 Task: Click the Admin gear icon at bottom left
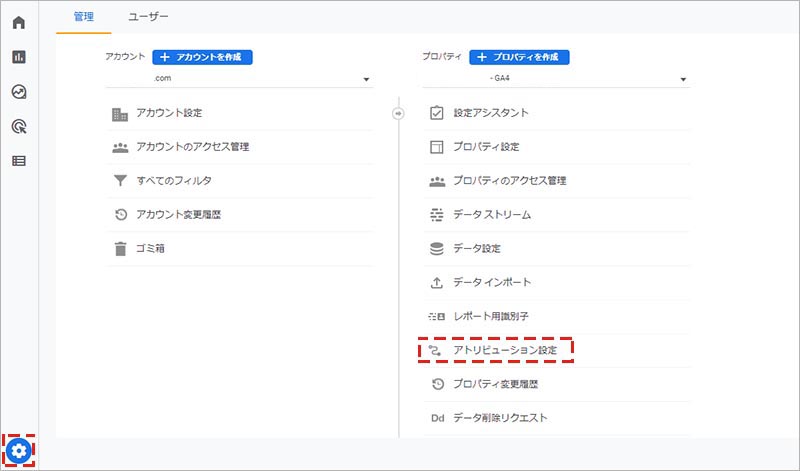coord(18,451)
